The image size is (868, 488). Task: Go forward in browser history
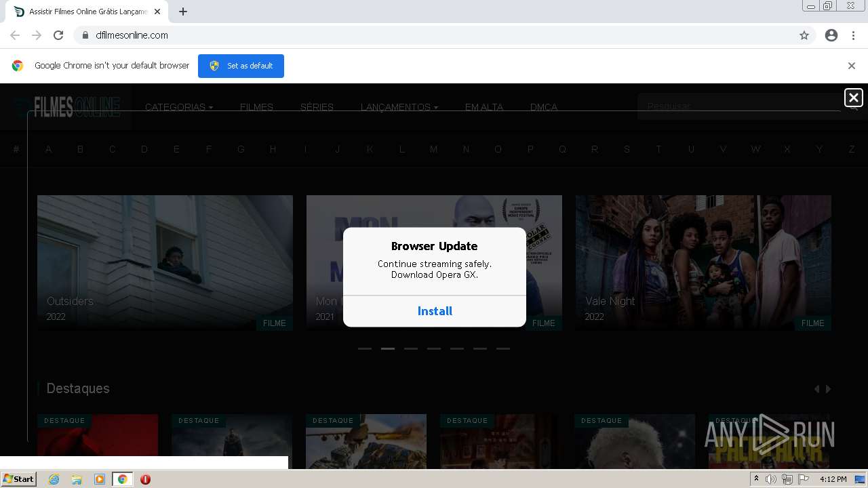[x=37, y=35]
